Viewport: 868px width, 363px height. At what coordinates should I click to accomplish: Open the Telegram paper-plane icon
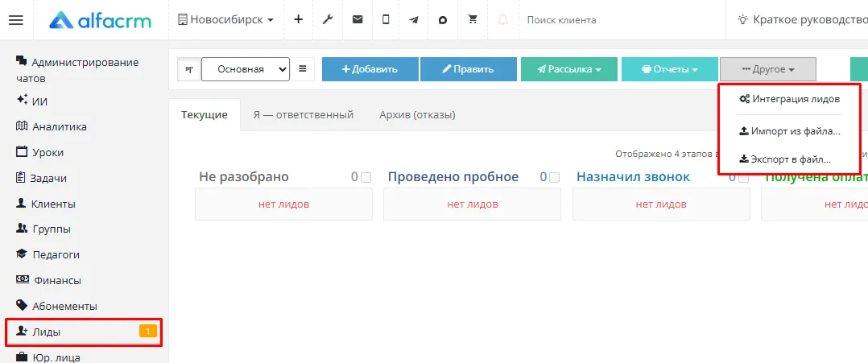414,20
